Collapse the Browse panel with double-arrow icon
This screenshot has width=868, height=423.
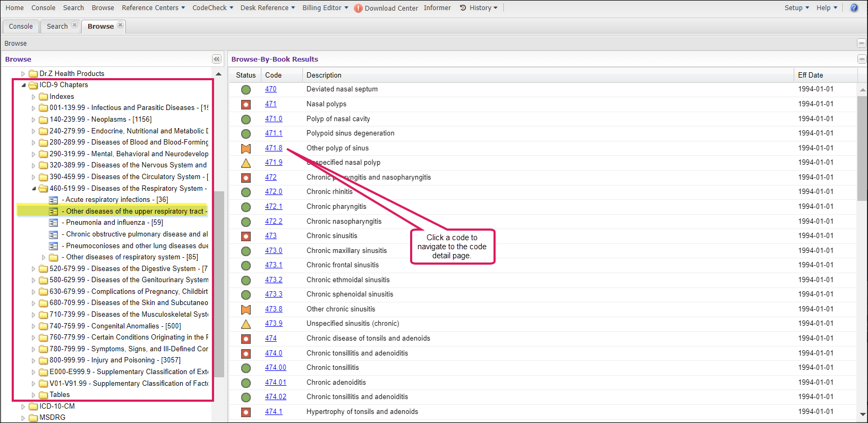(217, 59)
